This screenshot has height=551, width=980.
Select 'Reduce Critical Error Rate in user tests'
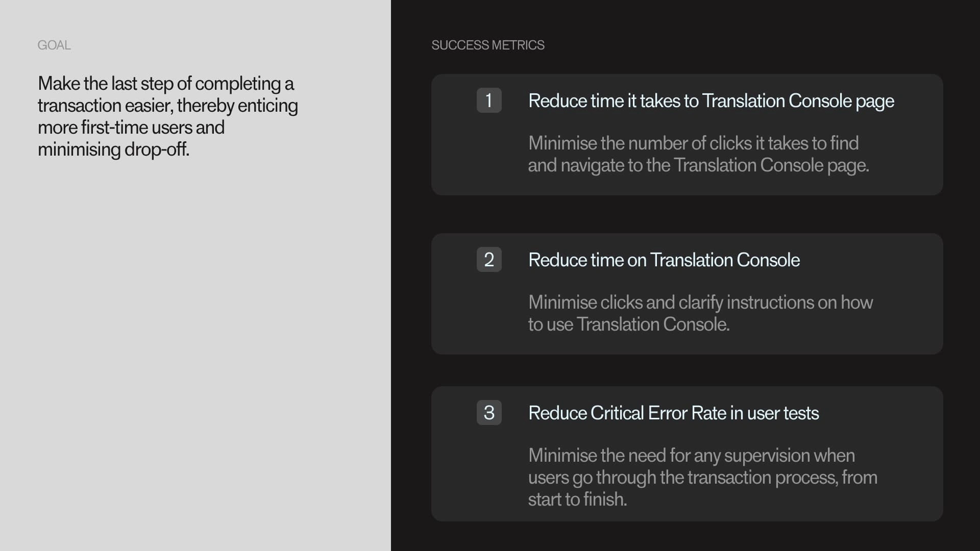pyautogui.click(x=673, y=413)
